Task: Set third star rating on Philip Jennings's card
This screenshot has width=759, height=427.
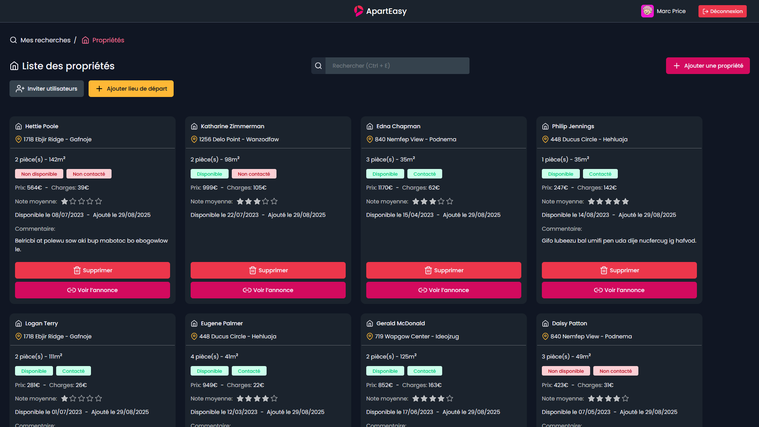Action: pos(606,201)
